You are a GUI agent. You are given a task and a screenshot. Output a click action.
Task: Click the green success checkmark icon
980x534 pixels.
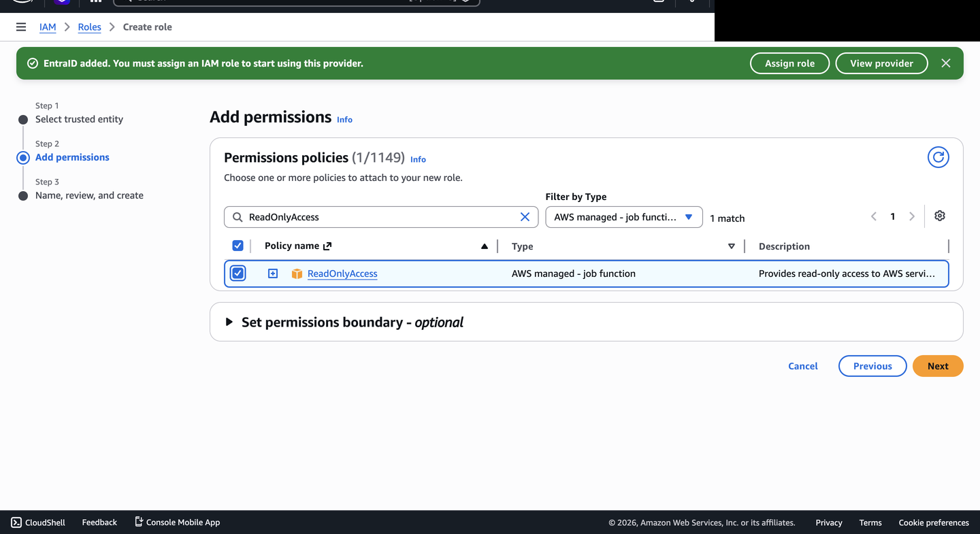pos(32,63)
